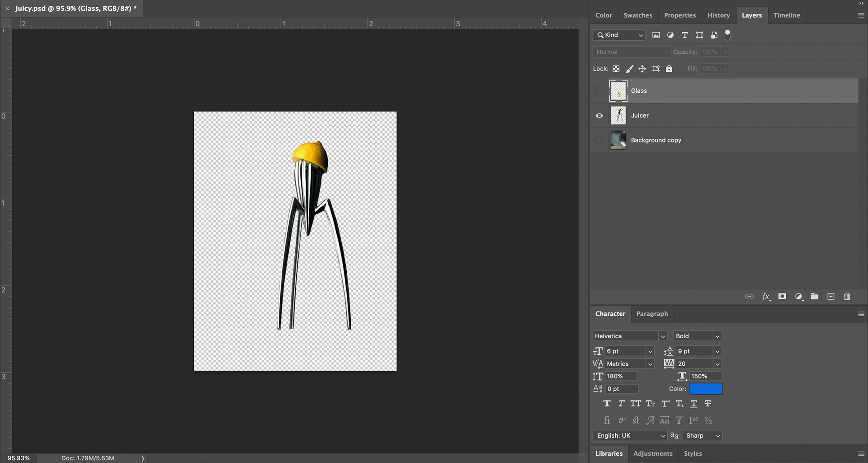Viewport: 868px width, 463px height.
Task: Open kerning Metrics dropdown
Action: coord(650,364)
